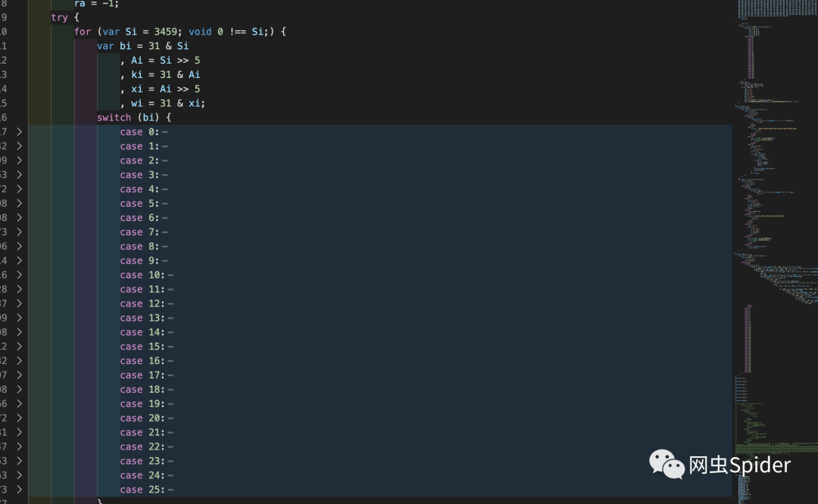Reveal folded code ellipsis after case 12:
The width and height of the screenshot is (818, 504).
point(170,304)
